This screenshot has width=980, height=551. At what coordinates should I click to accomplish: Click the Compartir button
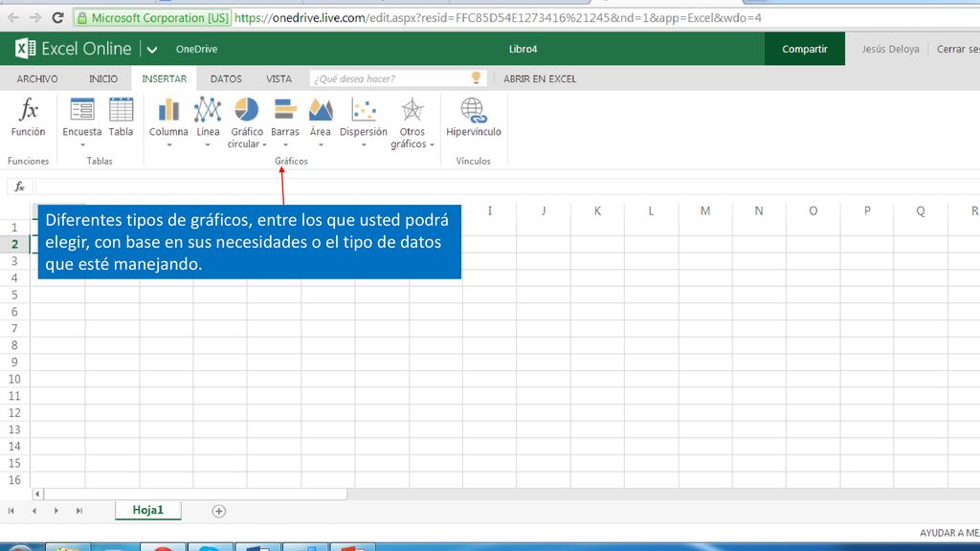[x=804, y=49]
